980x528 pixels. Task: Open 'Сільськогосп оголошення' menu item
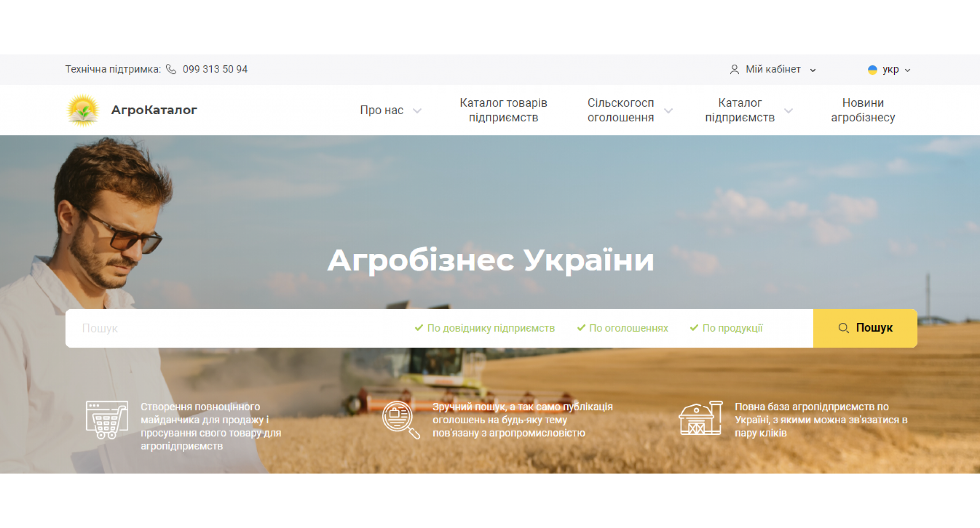pyautogui.click(x=621, y=110)
